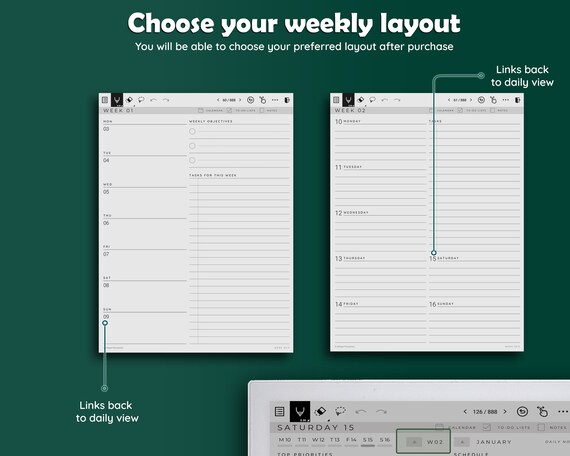570x456 pixels.
Task: Open the notebook menu on Week 02 page
Action: [x=336, y=100]
